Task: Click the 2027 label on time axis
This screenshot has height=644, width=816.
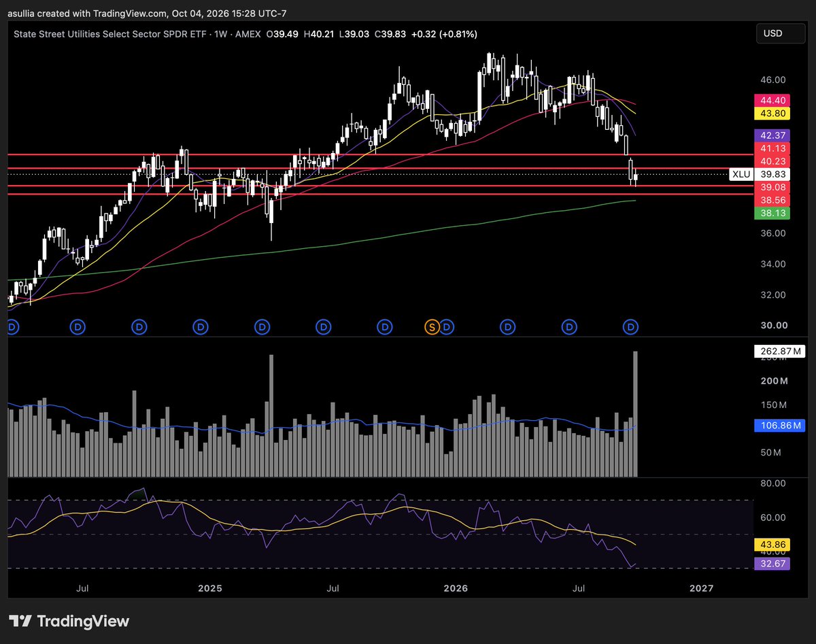Action: [701, 588]
